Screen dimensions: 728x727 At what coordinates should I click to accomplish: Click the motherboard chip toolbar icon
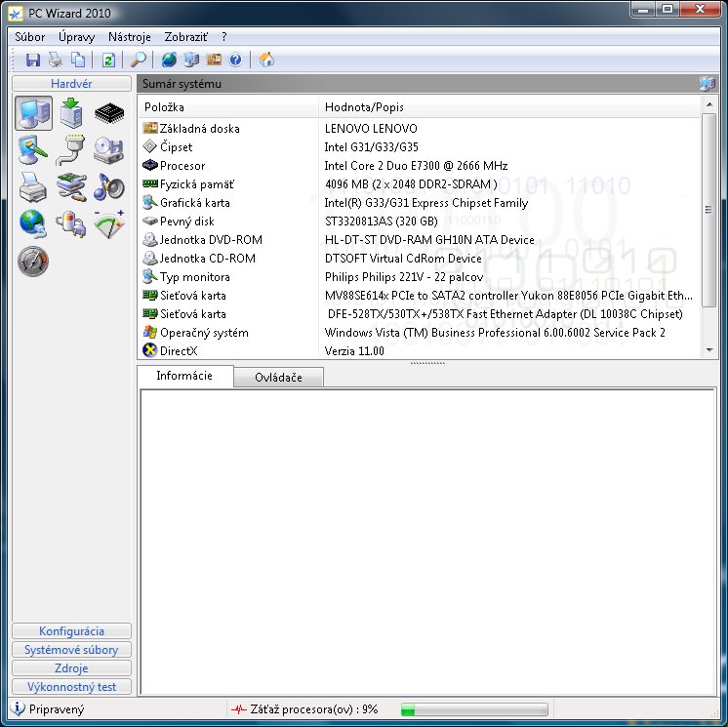coord(214,60)
